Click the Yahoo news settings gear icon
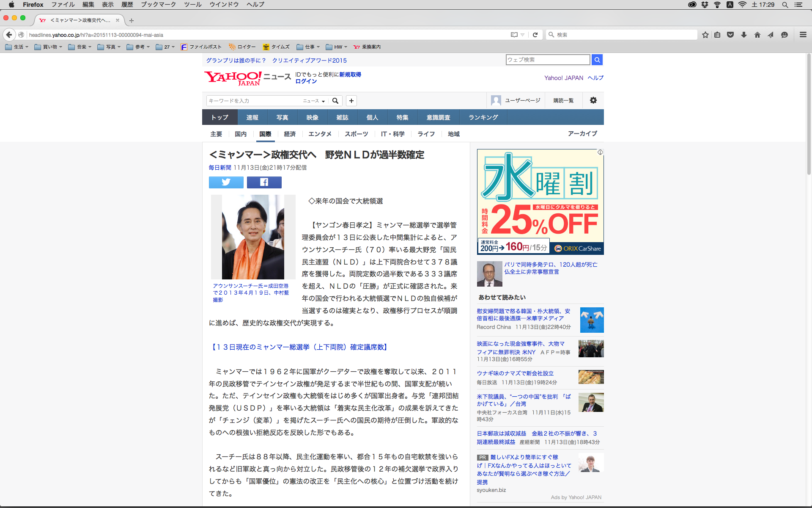 pos(593,100)
